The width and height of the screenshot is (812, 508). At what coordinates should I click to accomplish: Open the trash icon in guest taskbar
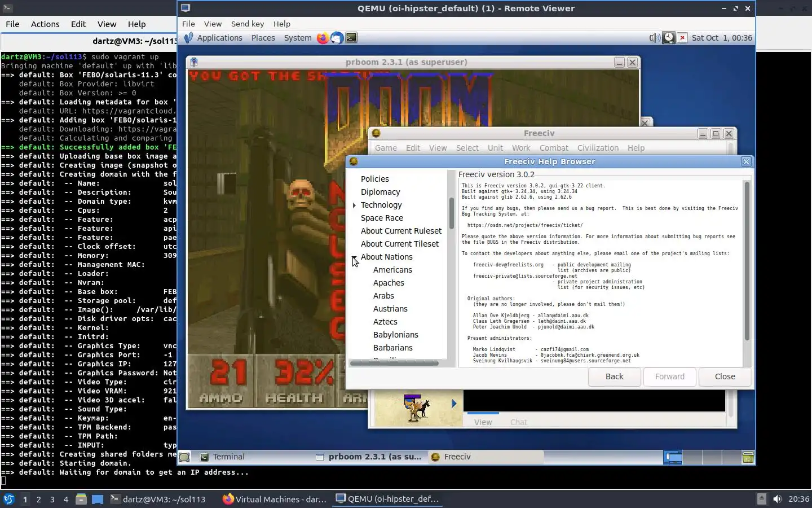pos(748,457)
